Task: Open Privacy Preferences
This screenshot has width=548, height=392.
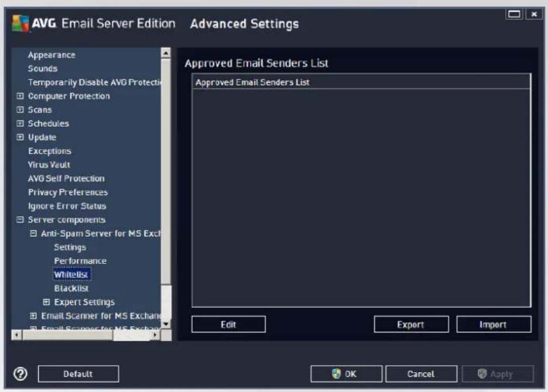Action: pyautogui.click(x=68, y=192)
